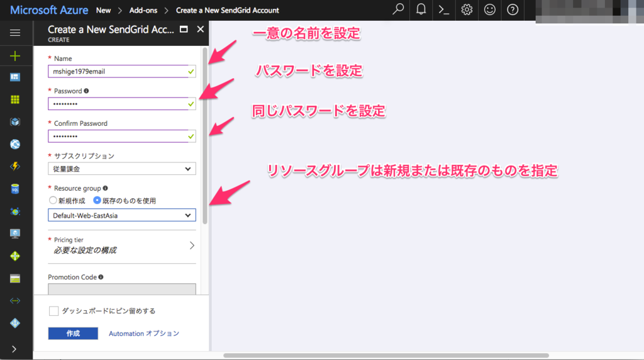Open feedback smiley icon

(x=489, y=9)
